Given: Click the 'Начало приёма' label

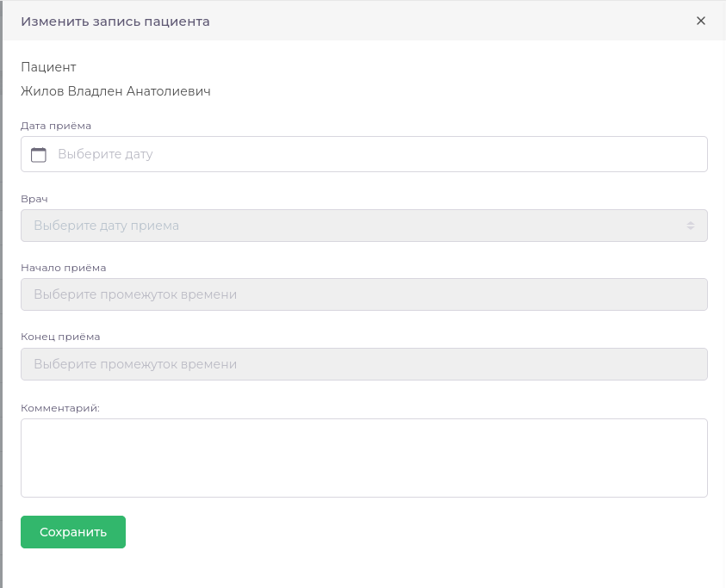Looking at the screenshot, I should [x=63, y=268].
